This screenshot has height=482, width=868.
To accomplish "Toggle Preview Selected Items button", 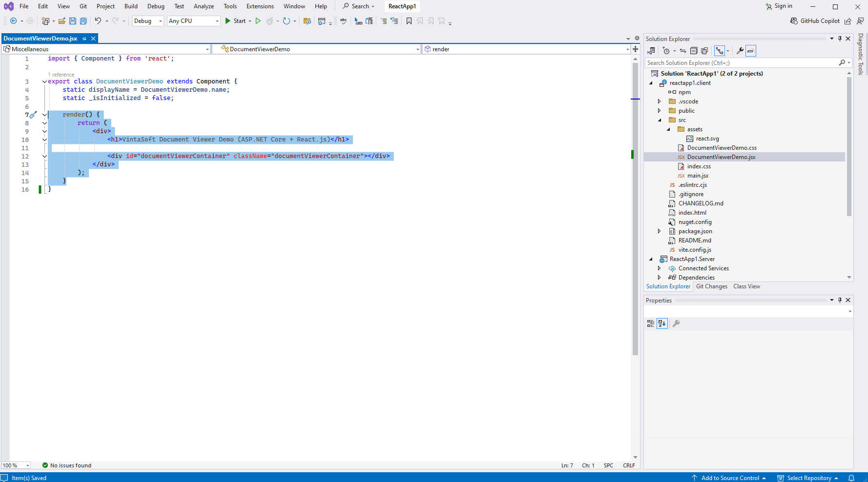I will pyautogui.click(x=751, y=51).
